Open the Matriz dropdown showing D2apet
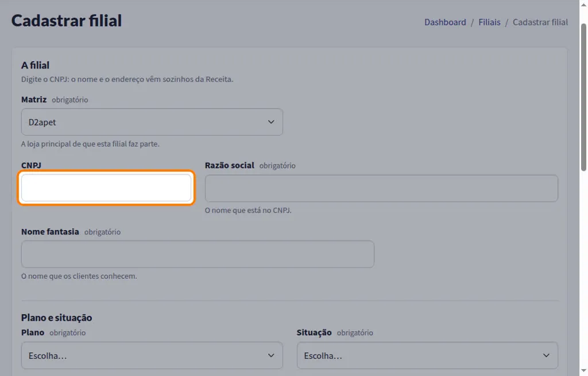The width and height of the screenshot is (588, 376). 152,122
